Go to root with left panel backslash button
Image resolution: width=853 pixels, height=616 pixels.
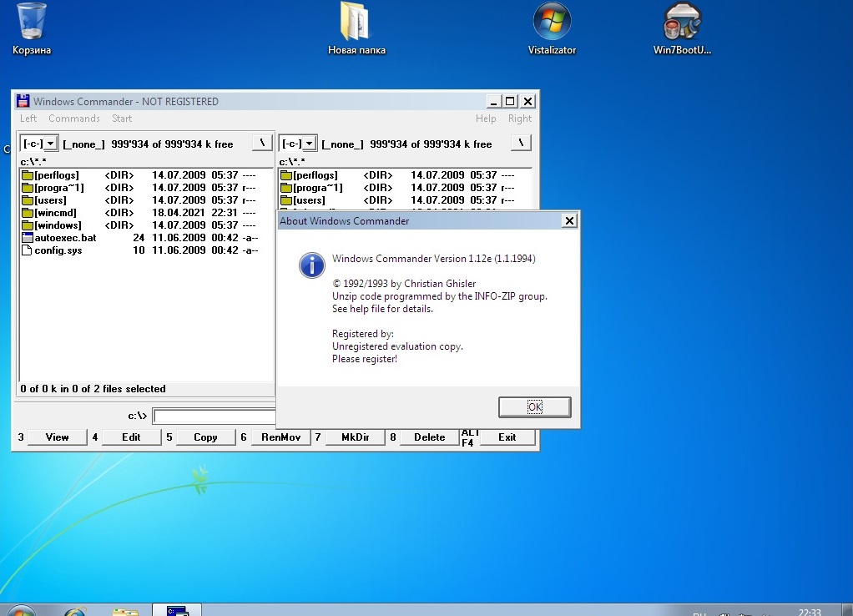262,143
